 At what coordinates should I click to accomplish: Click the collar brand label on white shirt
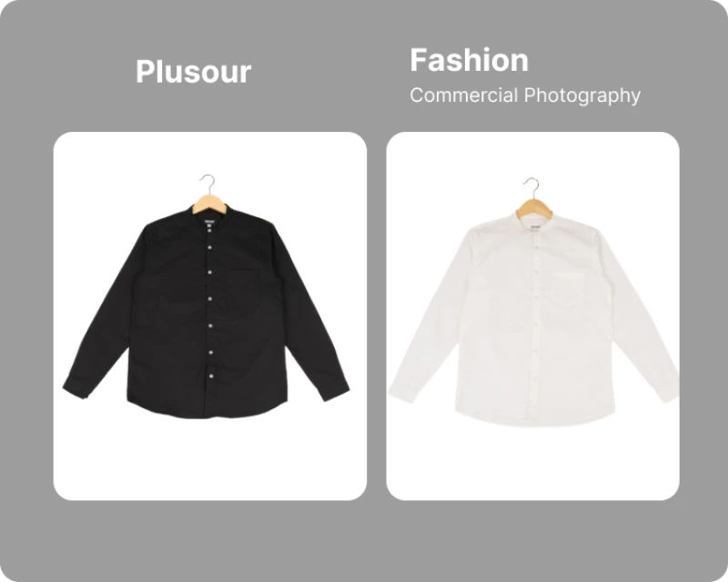click(535, 226)
